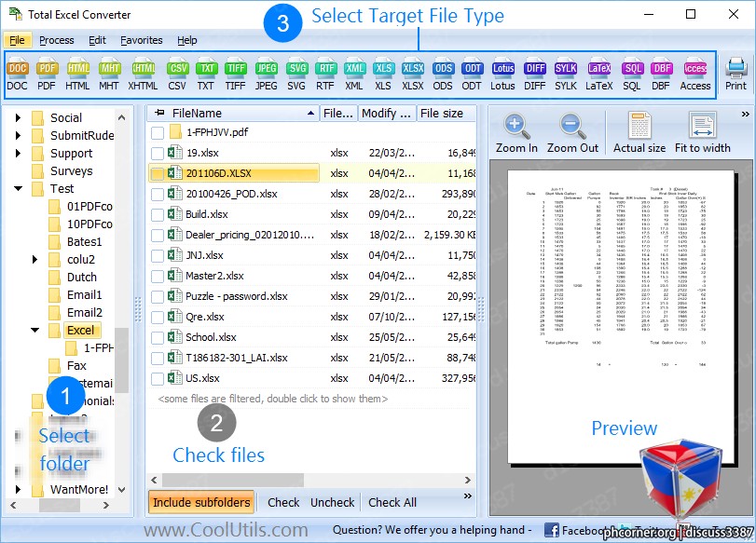Select DOC as target format
The width and height of the screenshot is (756, 543).
[18, 75]
